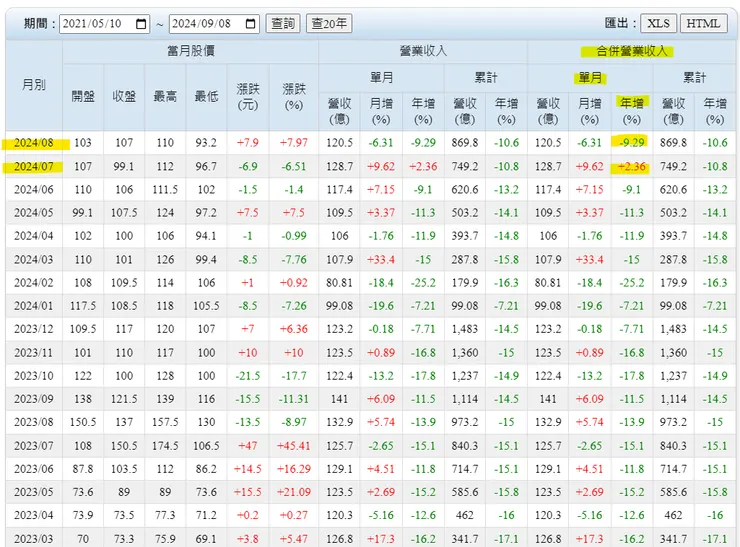The width and height of the screenshot is (740, 547).
Task: Click the 69.1 lowest price cell
Action: [206, 539]
